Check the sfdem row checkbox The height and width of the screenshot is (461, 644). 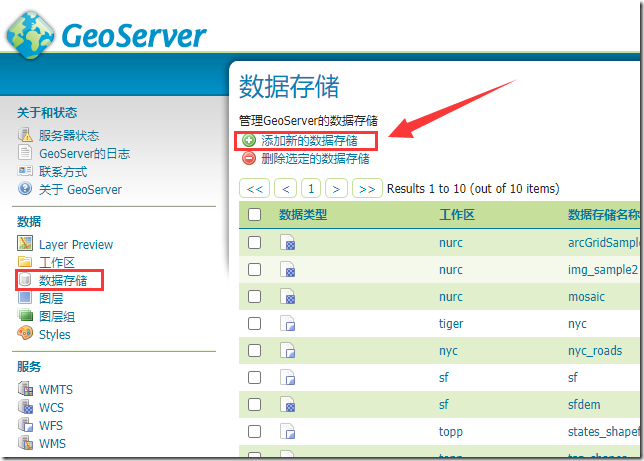tap(254, 404)
